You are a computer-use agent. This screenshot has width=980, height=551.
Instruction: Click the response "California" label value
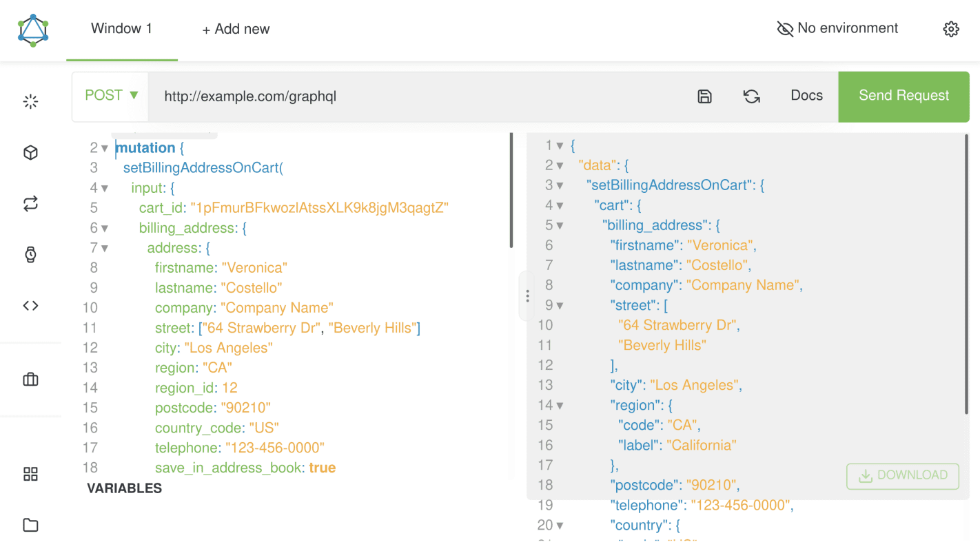tap(702, 446)
